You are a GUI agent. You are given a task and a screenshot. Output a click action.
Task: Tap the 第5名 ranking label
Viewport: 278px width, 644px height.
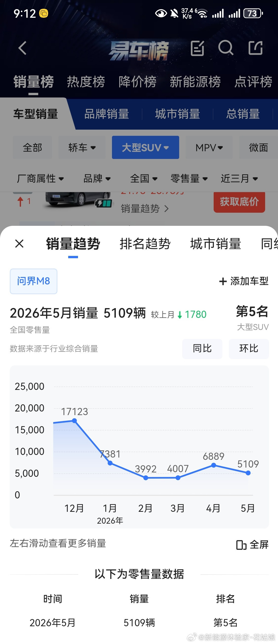tap(252, 311)
